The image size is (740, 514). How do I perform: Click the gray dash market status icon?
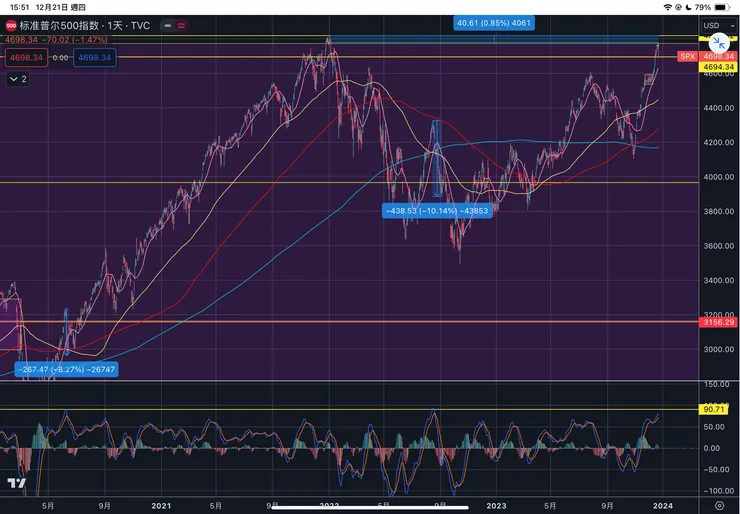168,25
